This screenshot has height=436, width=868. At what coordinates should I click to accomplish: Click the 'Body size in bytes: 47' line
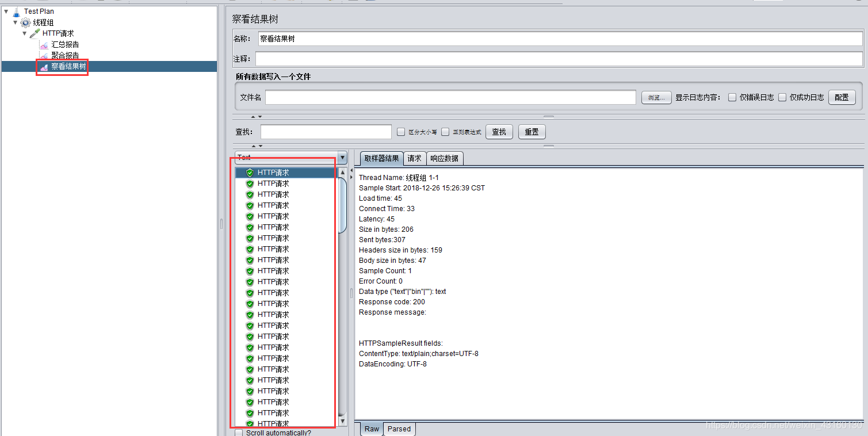(x=392, y=261)
